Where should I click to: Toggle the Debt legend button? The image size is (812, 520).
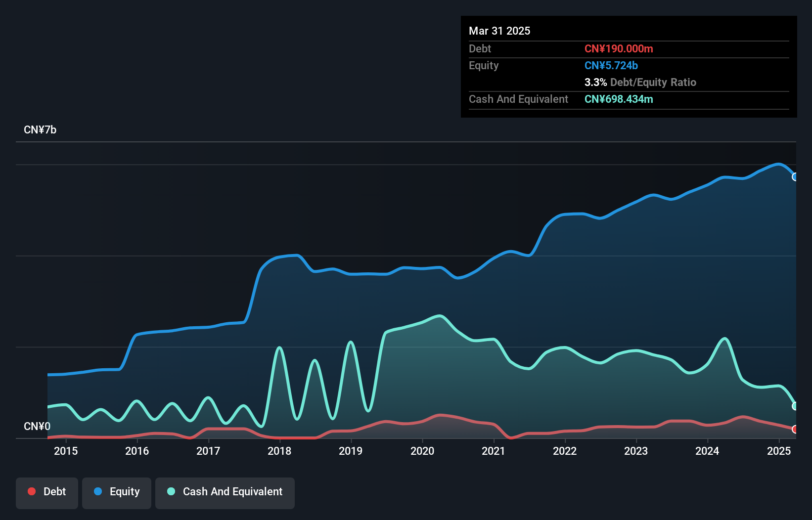(47, 493)
